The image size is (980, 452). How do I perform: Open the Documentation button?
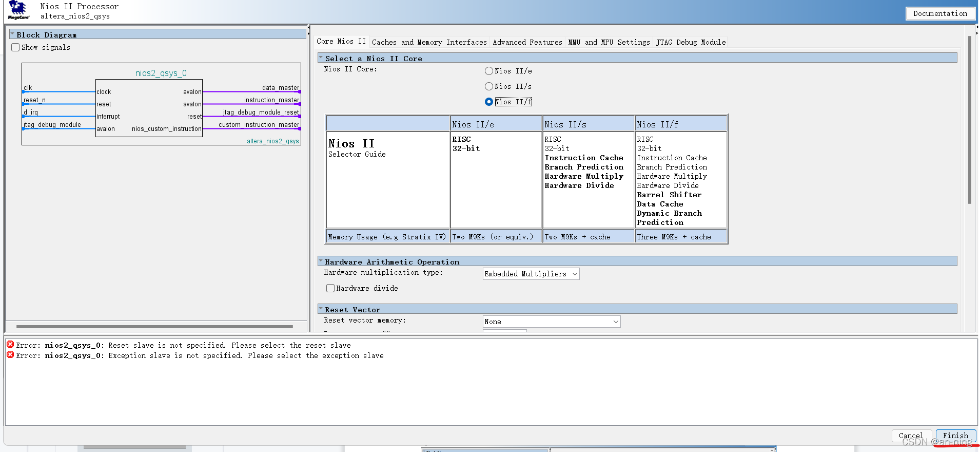(940, 13)
